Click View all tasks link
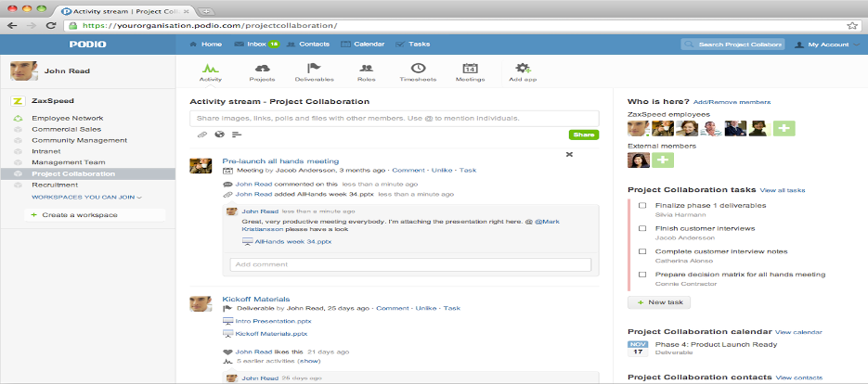 [x=783, y=190]
